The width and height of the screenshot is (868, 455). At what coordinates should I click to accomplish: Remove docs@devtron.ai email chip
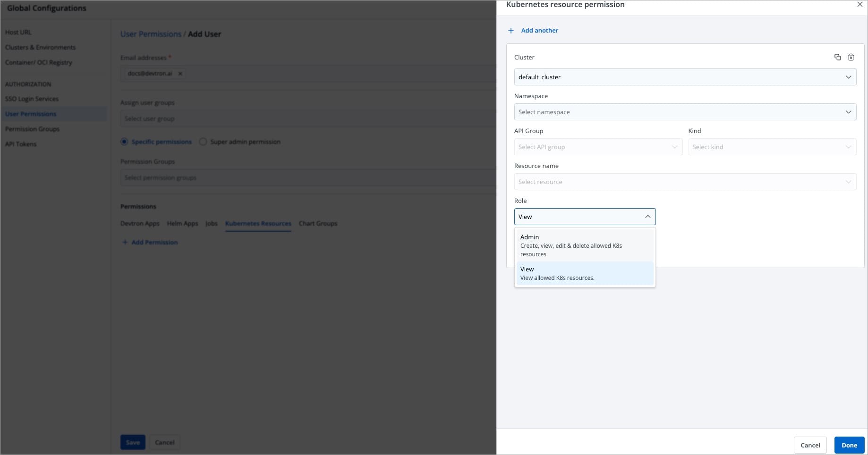pyautogui.click(x=180, y=74)
